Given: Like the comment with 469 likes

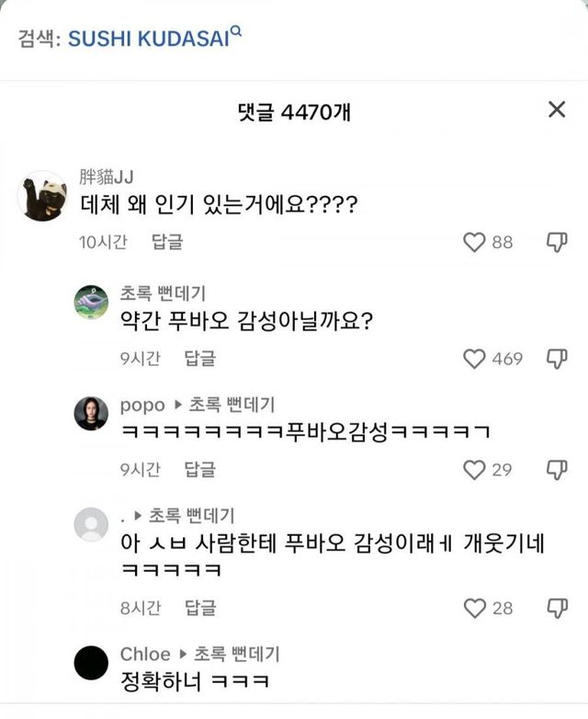Looking at the screenshot, I should pos(474,359).
